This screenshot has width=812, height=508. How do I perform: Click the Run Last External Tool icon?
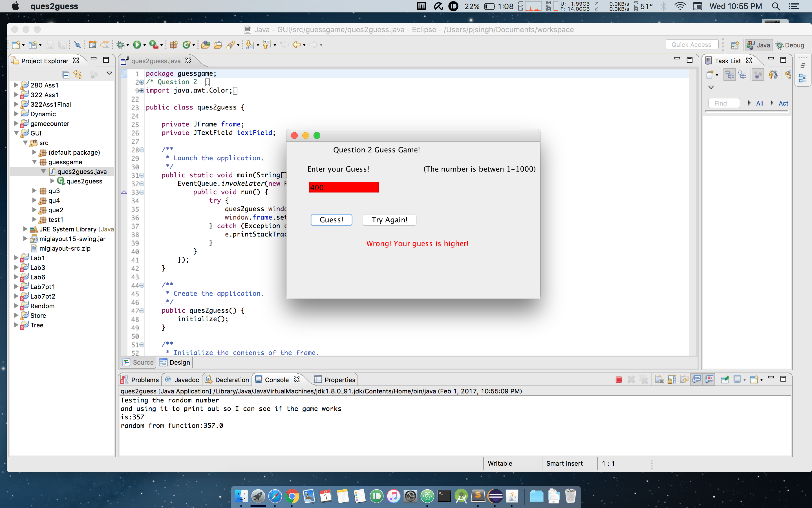[154, 45]
